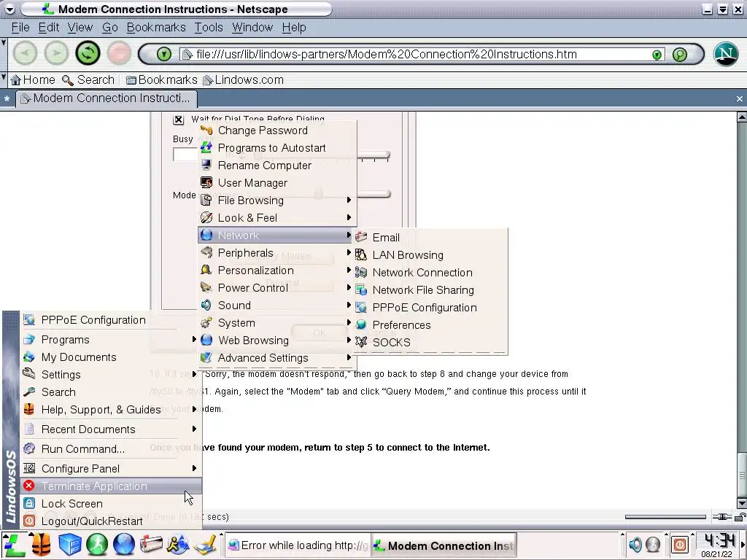
Task: Select SOCKS in the Network submenu
Action: point(430,343)
